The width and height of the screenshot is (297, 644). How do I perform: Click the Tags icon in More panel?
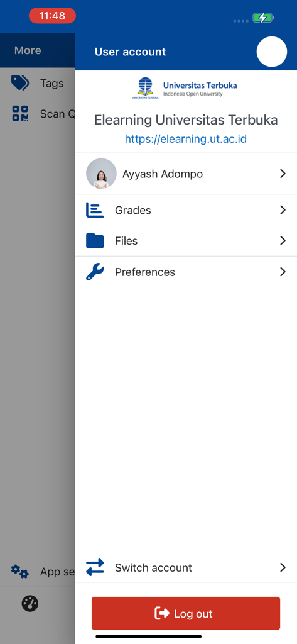tap(19, 83)
